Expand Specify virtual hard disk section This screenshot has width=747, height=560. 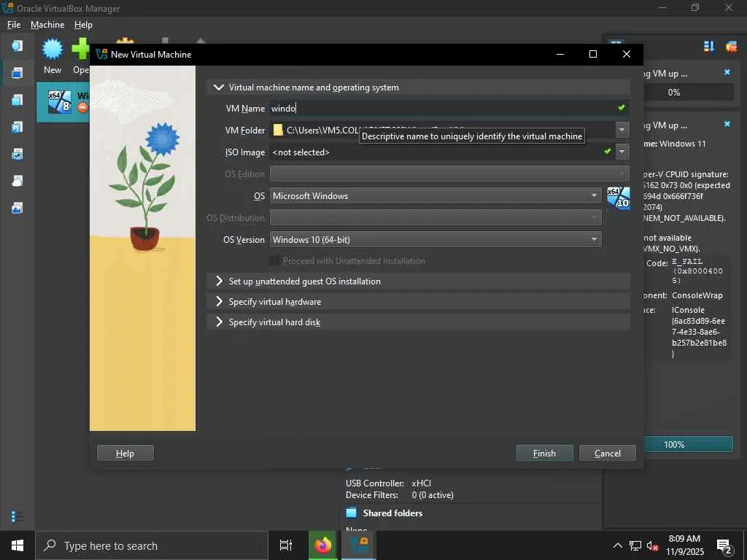(x=219, y=322)
